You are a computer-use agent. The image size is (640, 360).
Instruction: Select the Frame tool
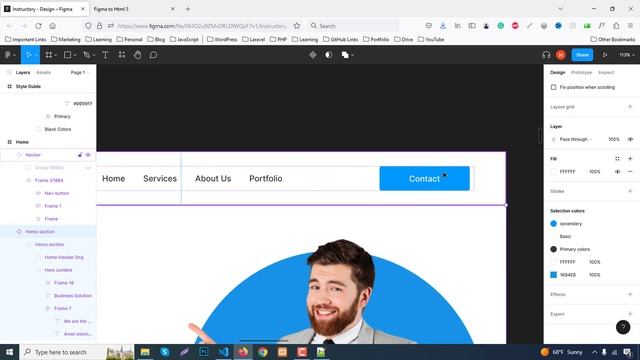(x=49, y=55)
